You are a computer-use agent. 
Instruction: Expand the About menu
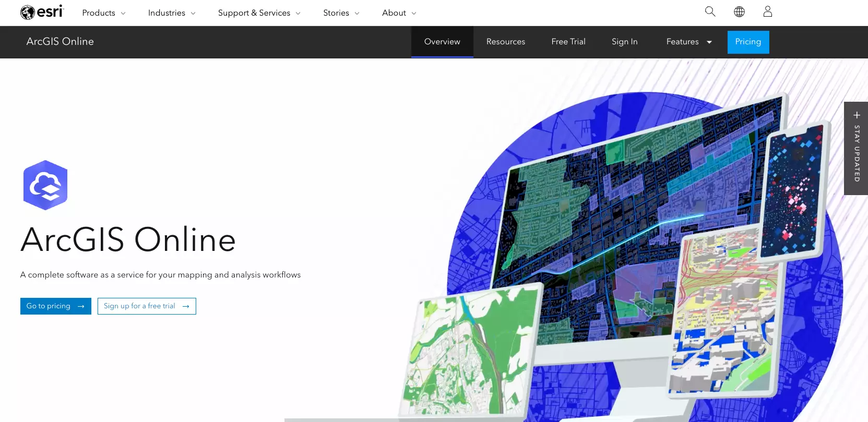pos(399,13)
